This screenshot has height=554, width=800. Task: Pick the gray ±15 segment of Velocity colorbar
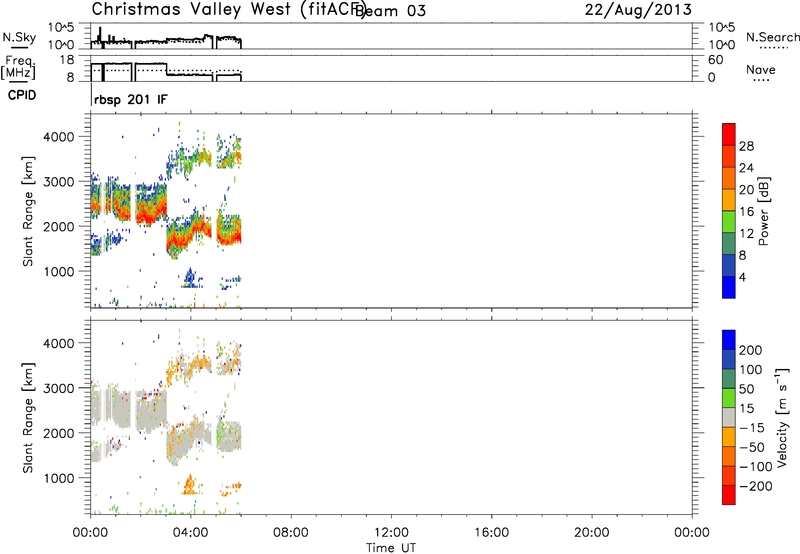coord(729,418)
